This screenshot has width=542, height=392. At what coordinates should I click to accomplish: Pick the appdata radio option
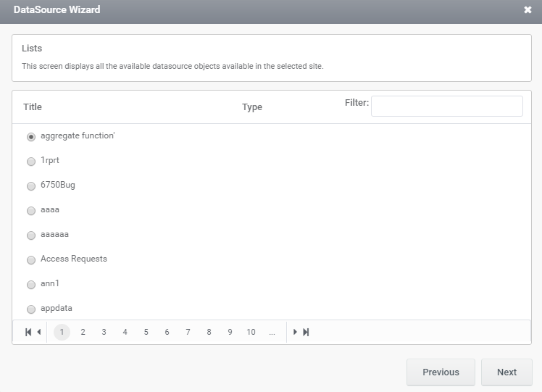tap(31, 309)
